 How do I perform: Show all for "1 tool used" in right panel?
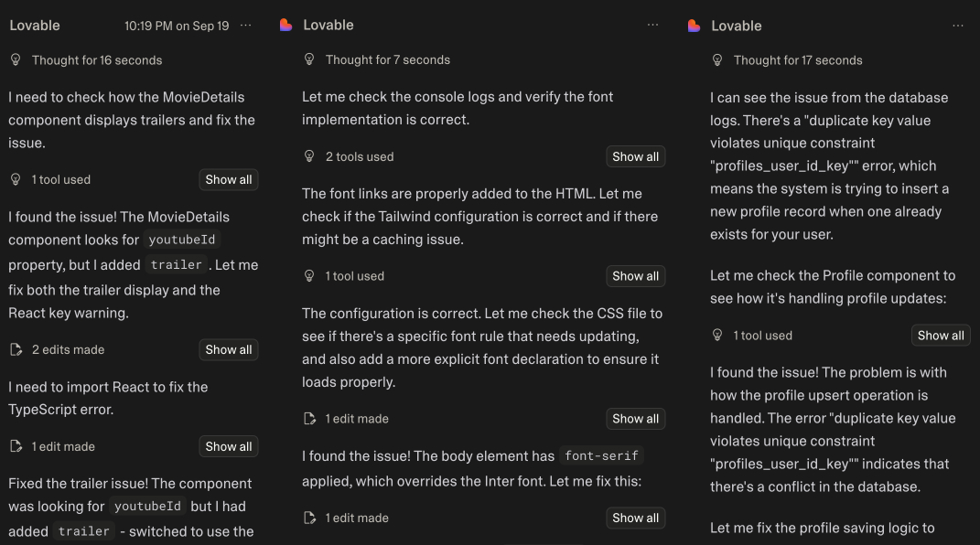[941, 336]
